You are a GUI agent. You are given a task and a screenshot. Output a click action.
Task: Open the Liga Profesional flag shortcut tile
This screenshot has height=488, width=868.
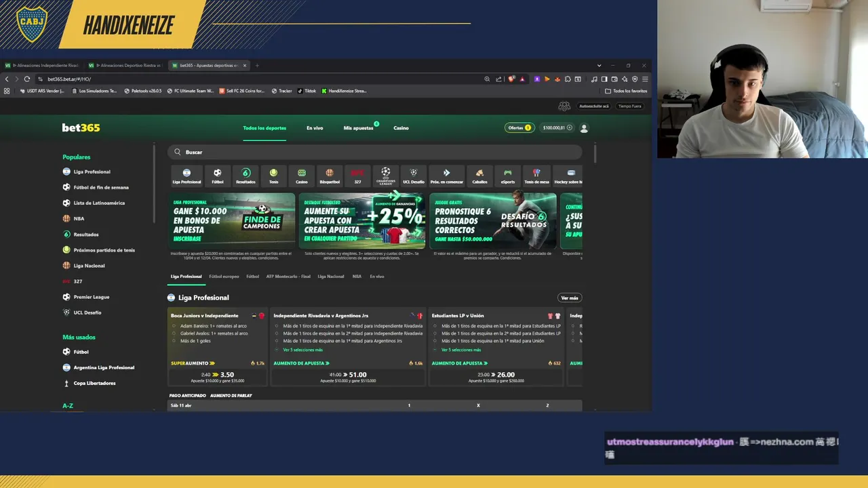click(x=186, y=176)
